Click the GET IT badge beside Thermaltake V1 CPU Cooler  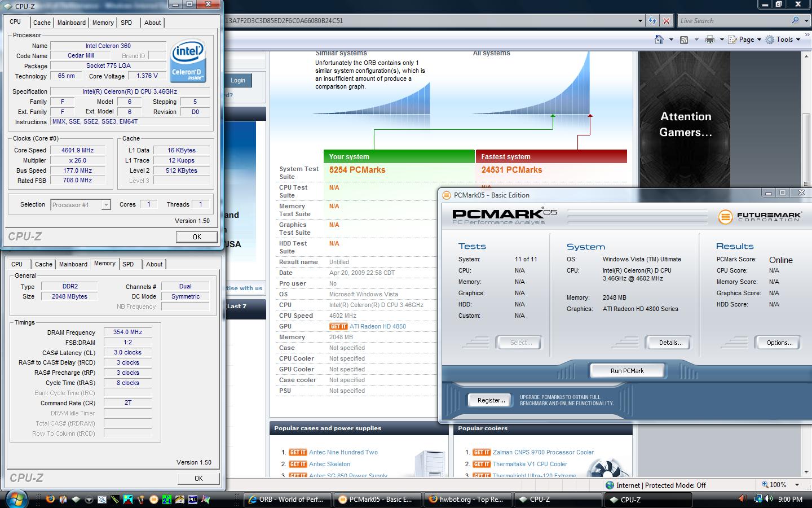pos(482,464)
